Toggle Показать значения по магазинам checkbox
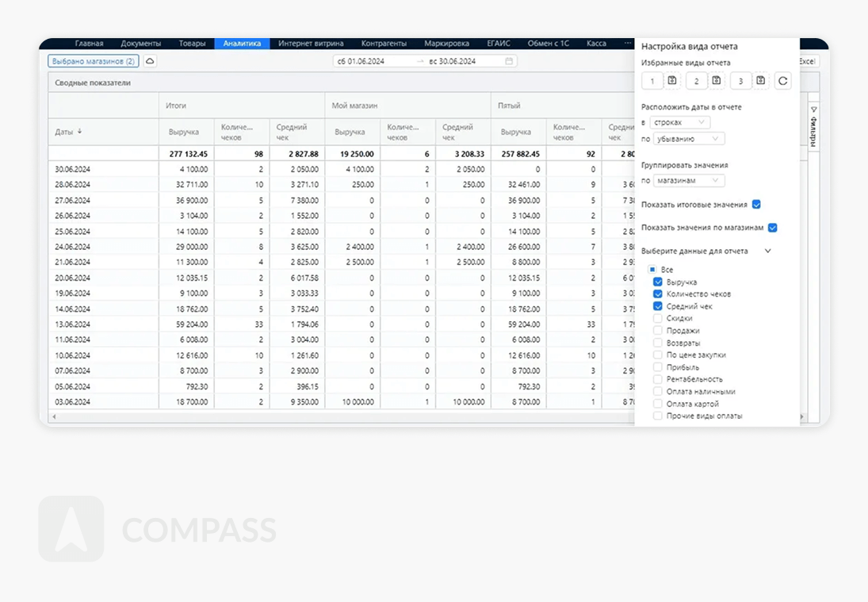The image size is (868, 602). [773, 228]
